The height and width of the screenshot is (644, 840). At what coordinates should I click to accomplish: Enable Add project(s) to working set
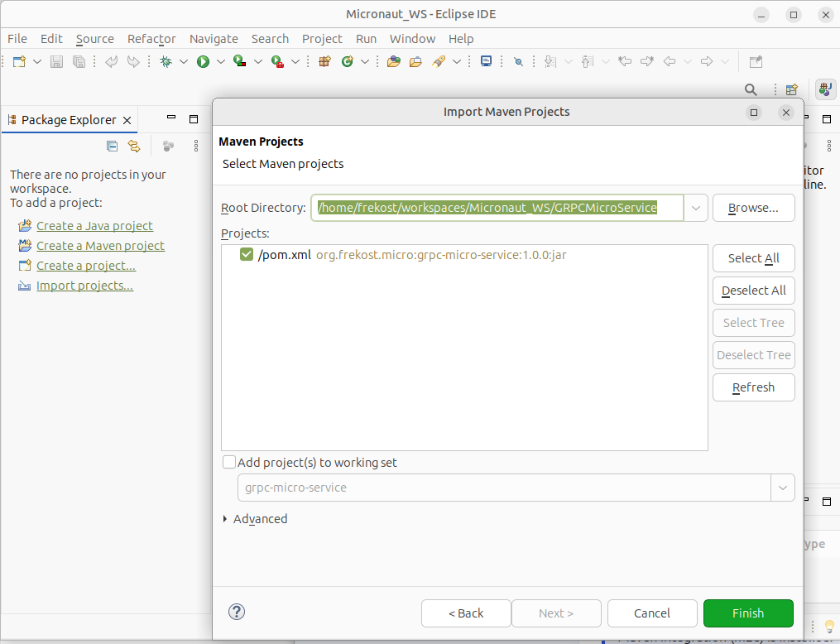[229, 462]
